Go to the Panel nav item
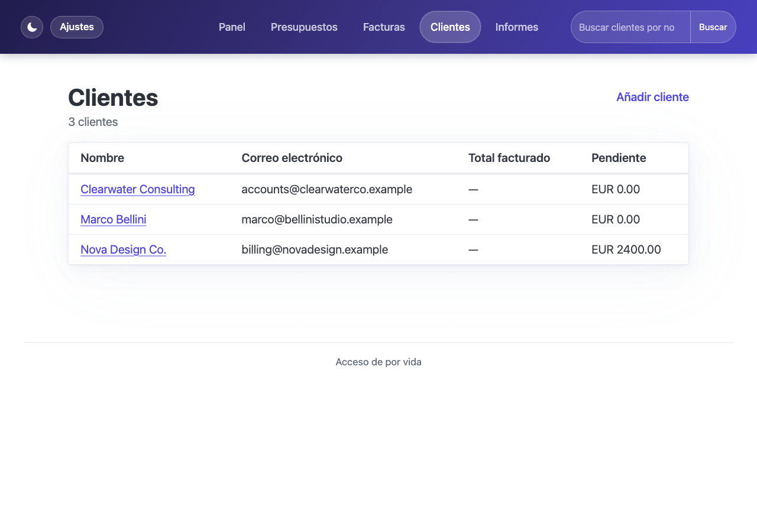 [232, 27]
